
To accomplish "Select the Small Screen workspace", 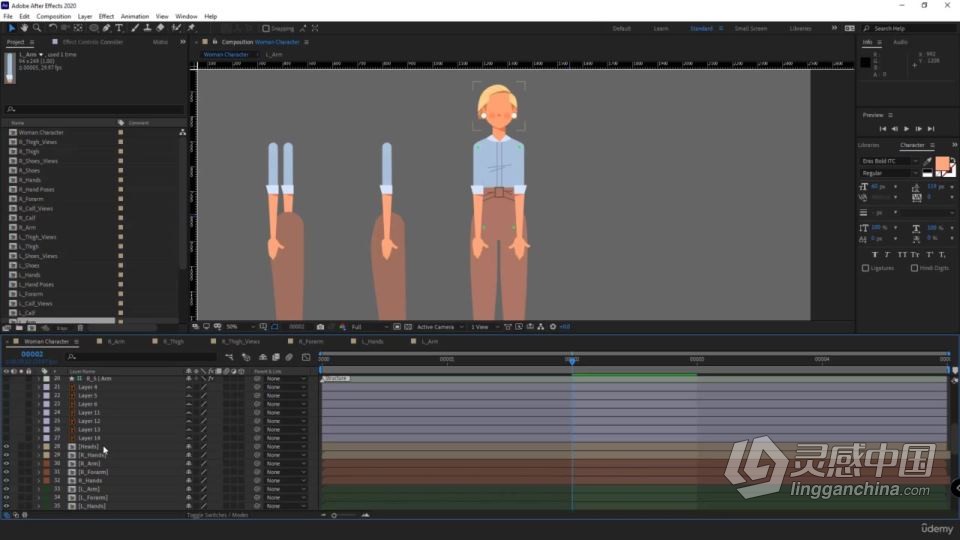I will pyautogui.click(x=751, y=29).
